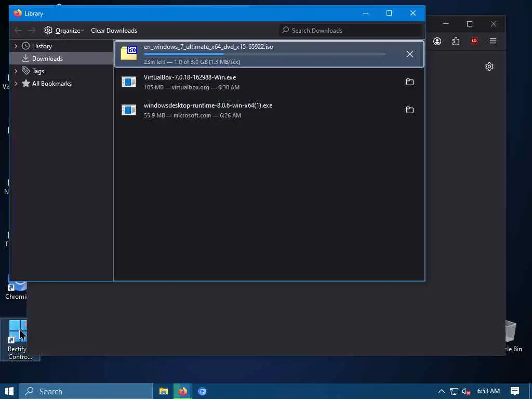Open Firefox hamburger application menu
This screenshot has height=399, width=532.
[x=493, y=41]
